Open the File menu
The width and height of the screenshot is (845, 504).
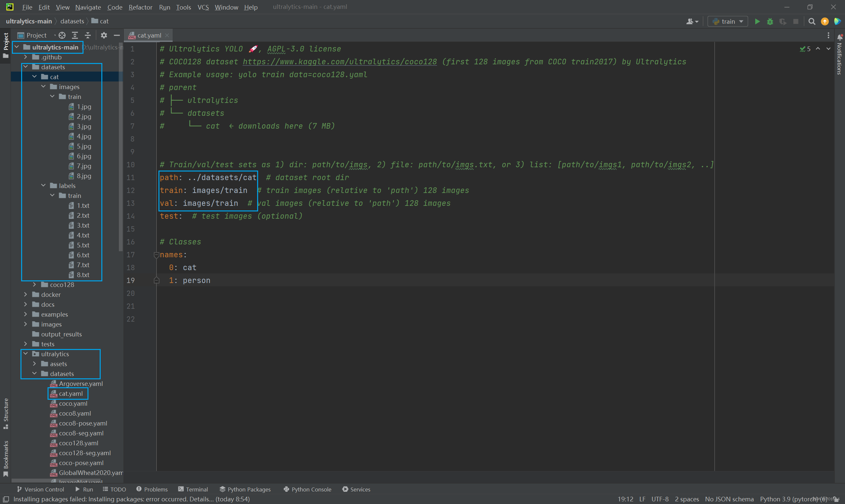click(x=27, y=7)
